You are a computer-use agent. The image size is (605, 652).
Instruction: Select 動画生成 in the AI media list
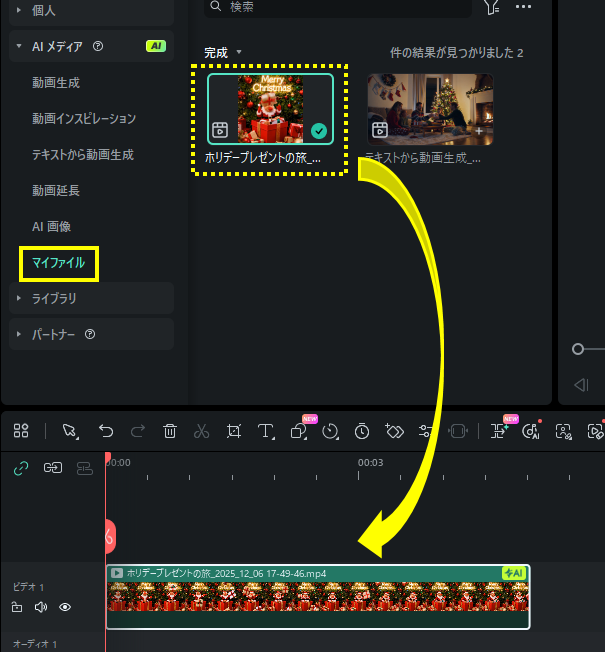pos(56,83)
